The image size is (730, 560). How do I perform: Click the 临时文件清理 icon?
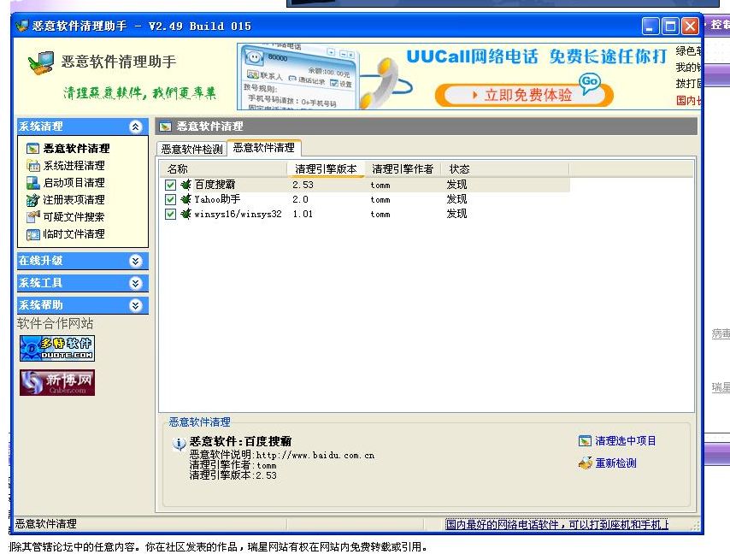[33, 234]
